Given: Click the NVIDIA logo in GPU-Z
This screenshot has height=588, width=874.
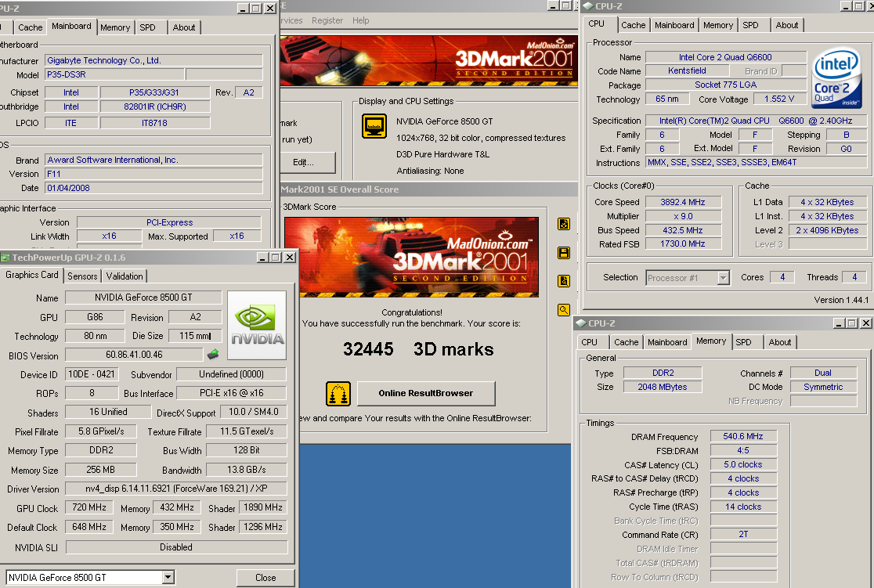Looking at the screenshot, I should click(257, 325).
